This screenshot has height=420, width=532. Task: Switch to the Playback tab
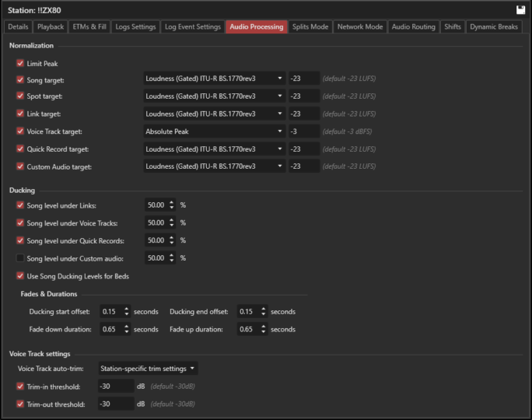coord(51,26)
